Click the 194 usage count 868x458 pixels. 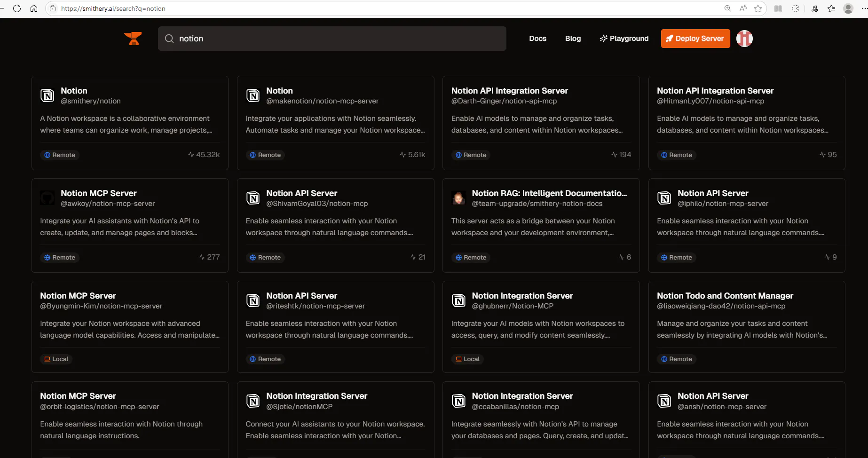621,155
